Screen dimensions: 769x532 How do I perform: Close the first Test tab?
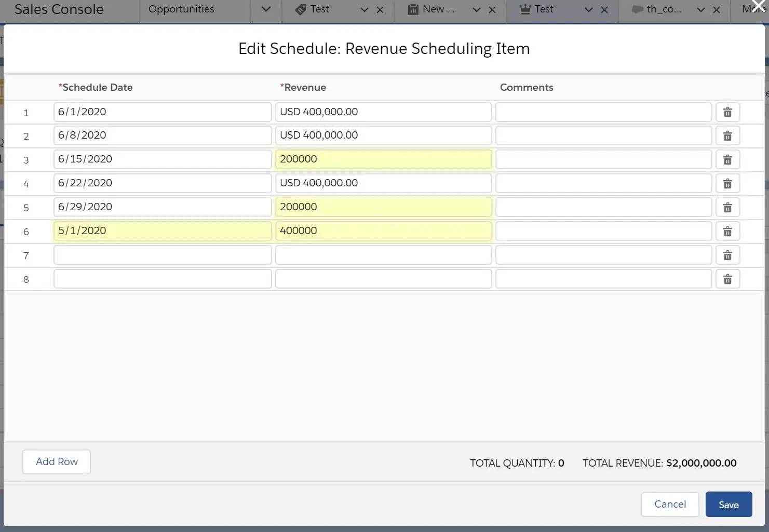click(380, 10)
